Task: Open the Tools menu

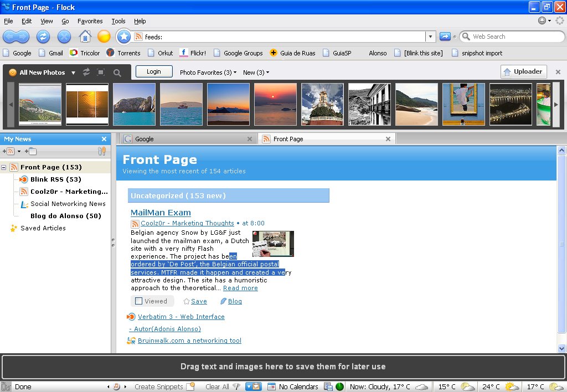Action: pos(118,21)
